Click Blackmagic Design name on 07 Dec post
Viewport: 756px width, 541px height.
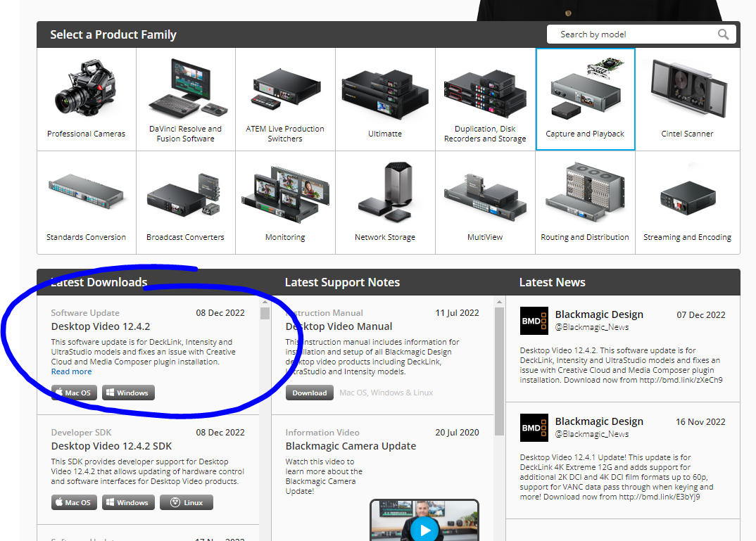599,314
